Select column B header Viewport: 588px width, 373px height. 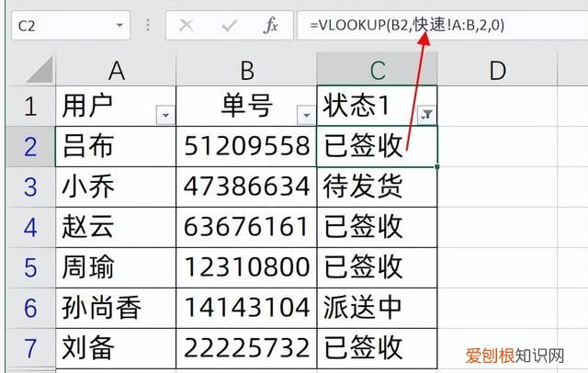(x=246, y=69)
